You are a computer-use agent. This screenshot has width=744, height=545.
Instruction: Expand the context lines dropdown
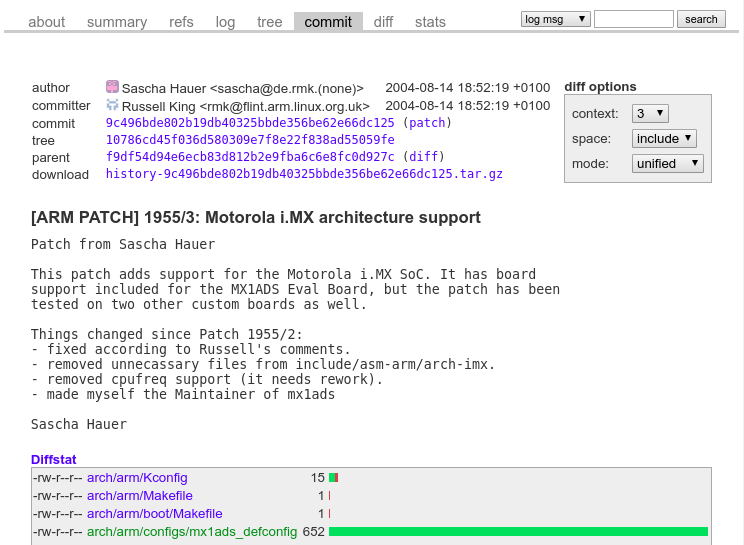click(x=650, y=114)
